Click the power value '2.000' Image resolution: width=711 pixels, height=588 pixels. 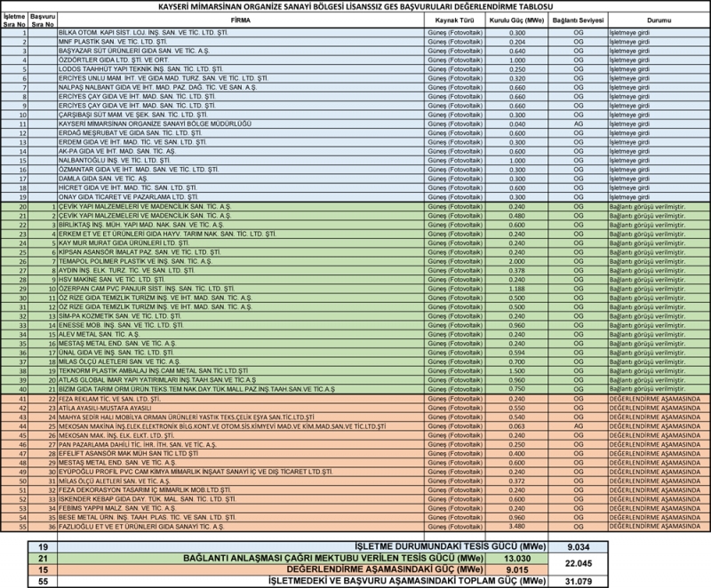(517, 261)
